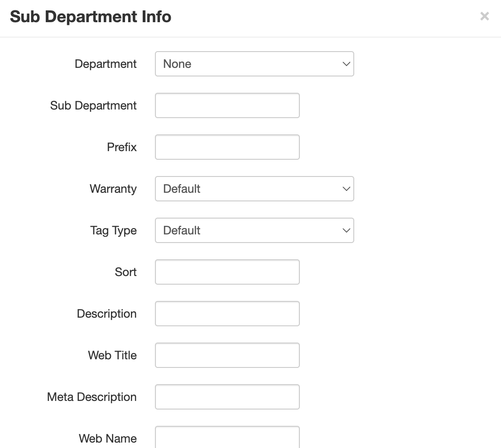Close the Sub Department Info dialog

[484, 17]
